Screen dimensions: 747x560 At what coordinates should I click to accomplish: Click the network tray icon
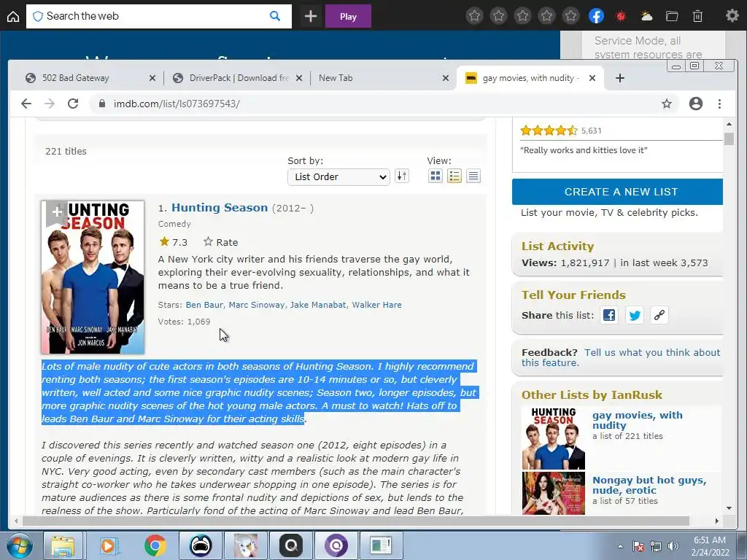click(656, 546)
